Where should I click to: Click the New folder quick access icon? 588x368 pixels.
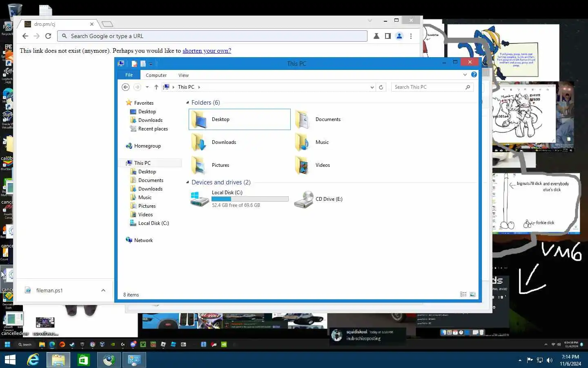pos(143,63)
